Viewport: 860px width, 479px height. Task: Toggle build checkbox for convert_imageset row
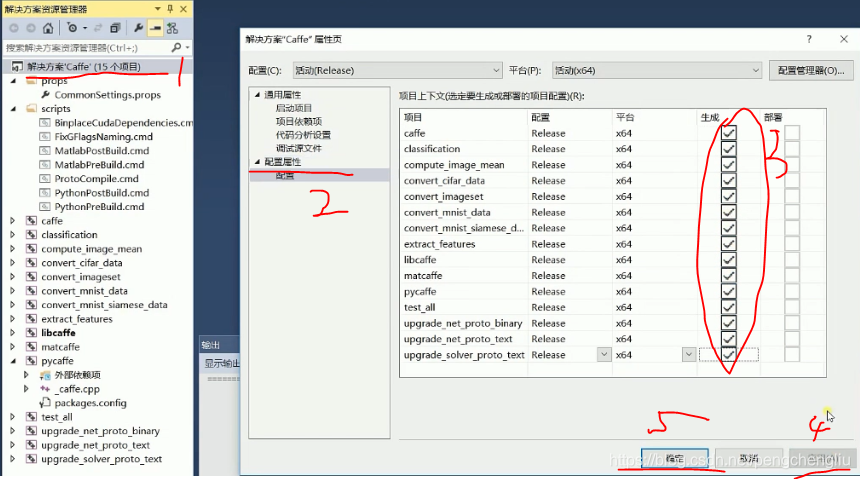[728, 196]
